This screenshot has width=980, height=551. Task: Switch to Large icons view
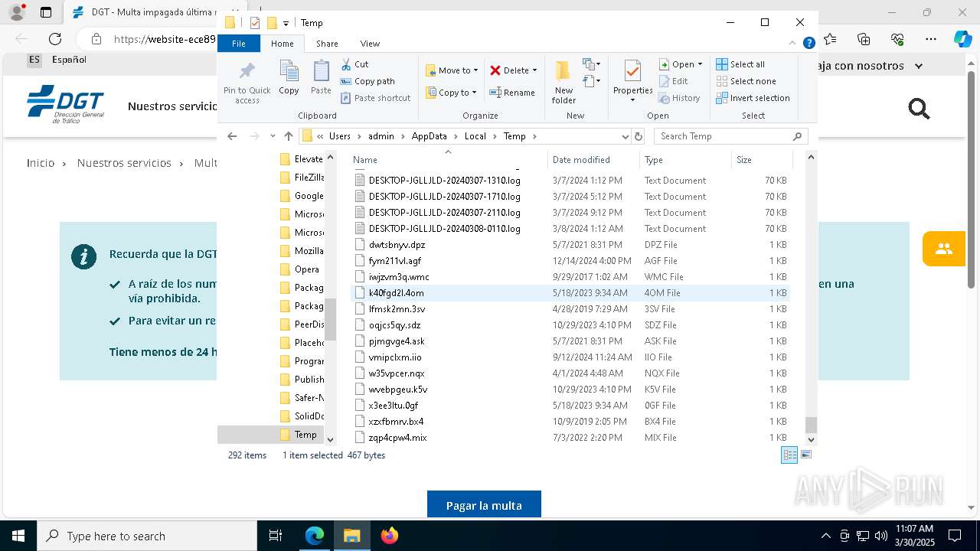pyautogui.click(x=805, y=455)
